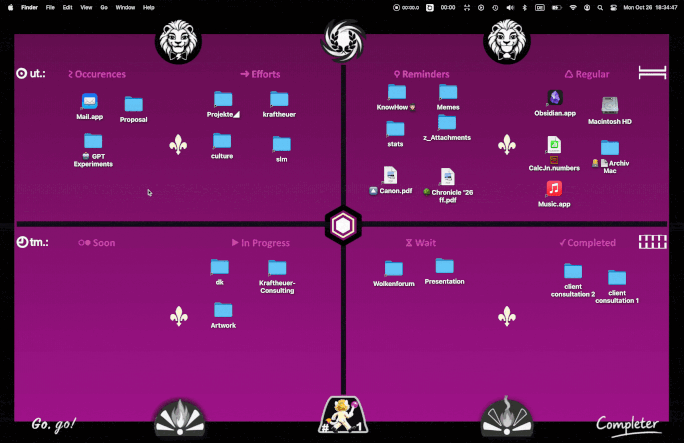Select the kraftheuer folder under Efforts
The width and height of the screenshot is (684, 443).
tap(279, 99)
